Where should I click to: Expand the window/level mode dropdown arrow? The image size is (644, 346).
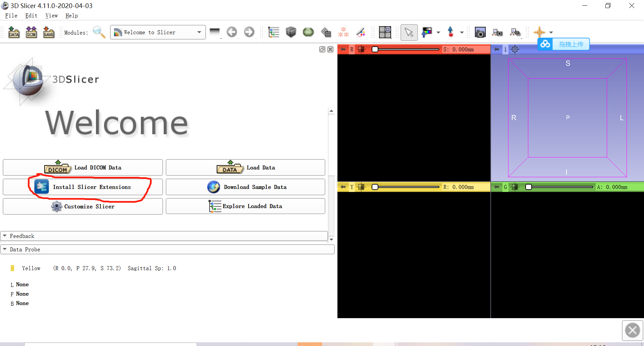(x=438, y=33)
